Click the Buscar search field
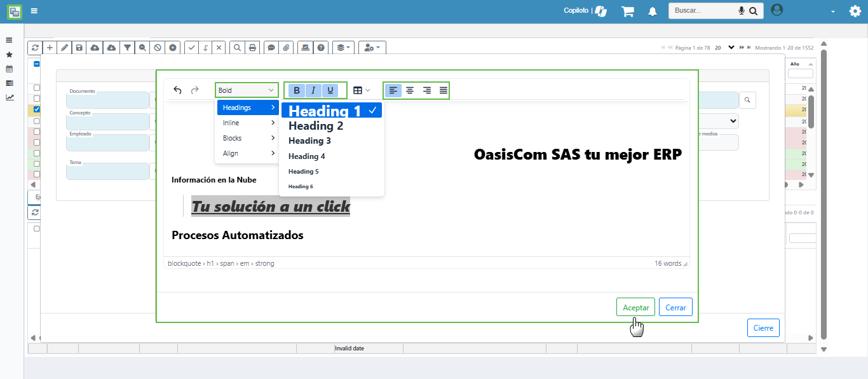Viewport: 868px width, 379px height. [x=703, y=11]
